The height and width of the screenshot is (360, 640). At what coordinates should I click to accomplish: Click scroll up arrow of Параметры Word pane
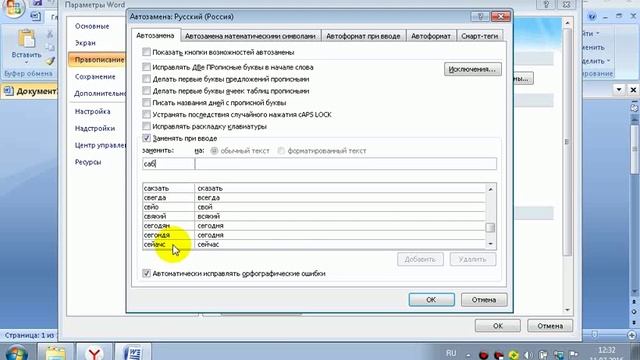pos(567,23)
